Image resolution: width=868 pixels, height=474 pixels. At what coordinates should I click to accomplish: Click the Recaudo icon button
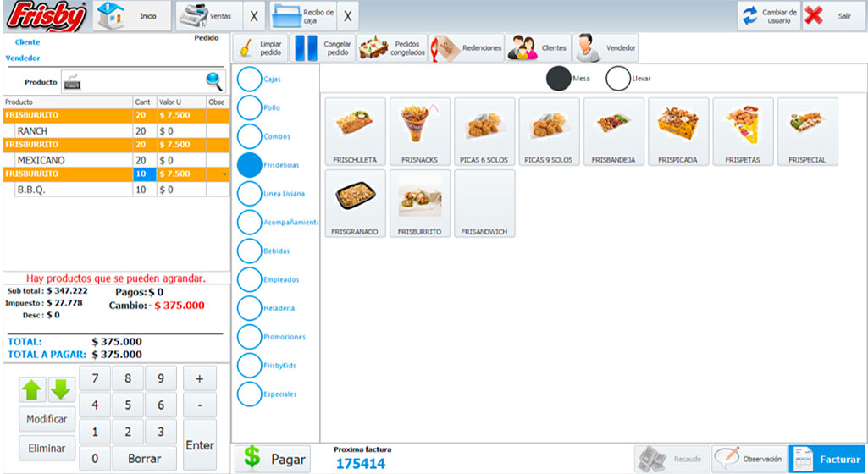[672, 459]
